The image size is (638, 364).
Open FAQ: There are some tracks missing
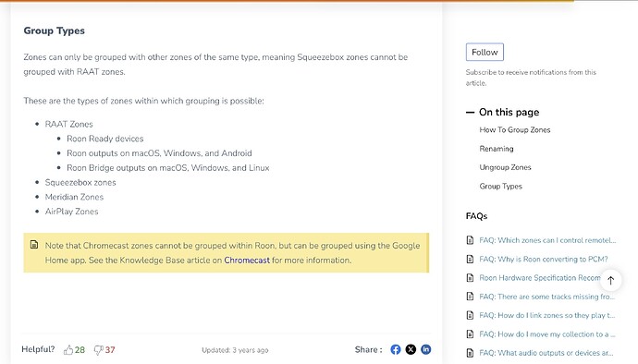(x=546, y=297)
